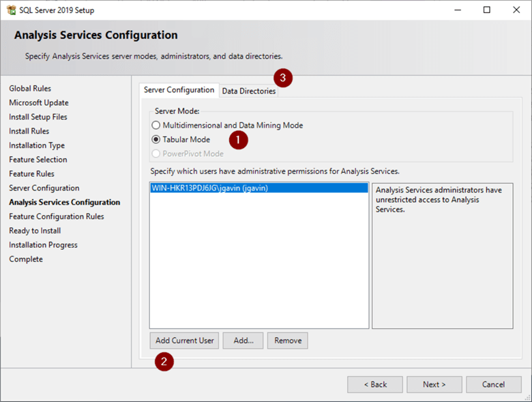The height and width of the screenshot is (402, 532).
Task: Remove the selected administrator user
Action: tap(287, 341)
